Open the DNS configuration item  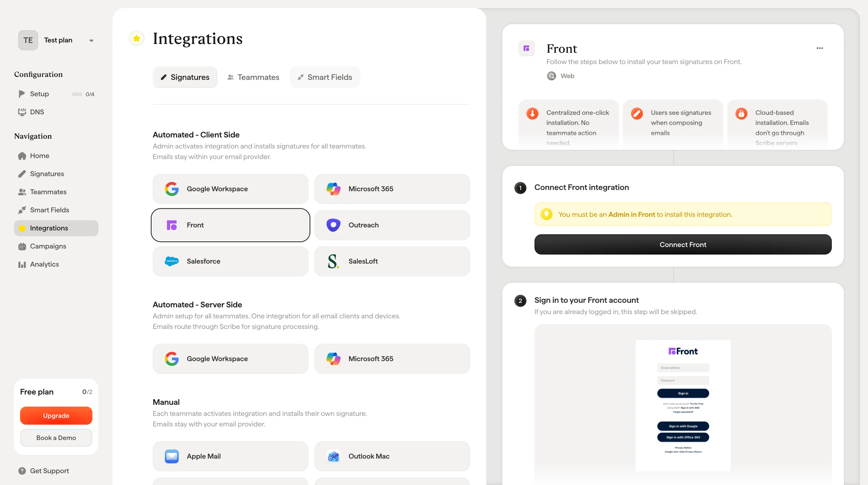pos(56,112)
